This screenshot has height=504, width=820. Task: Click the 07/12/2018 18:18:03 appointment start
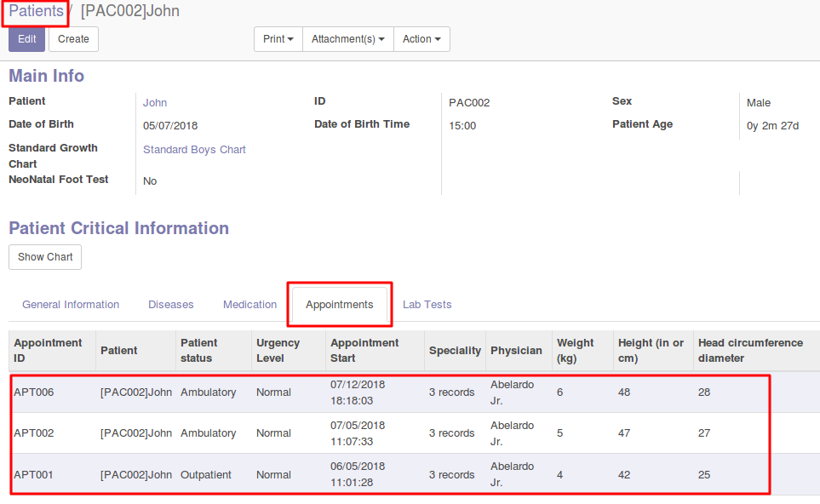point(358,392)
